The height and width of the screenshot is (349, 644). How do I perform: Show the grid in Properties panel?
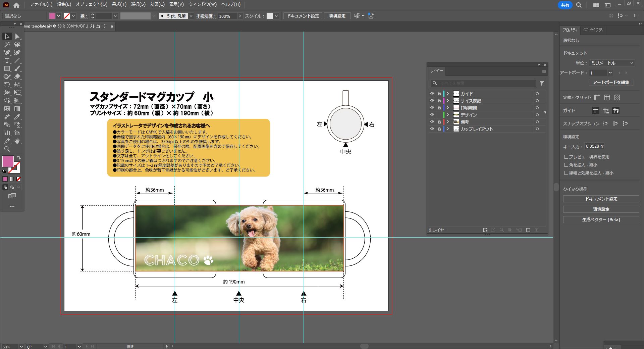click(607, 97)
